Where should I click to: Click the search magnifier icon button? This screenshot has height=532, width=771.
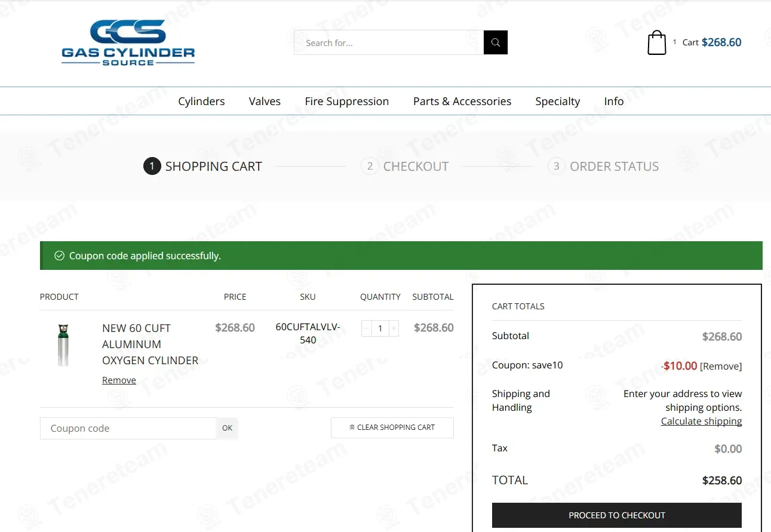(496, 42)
